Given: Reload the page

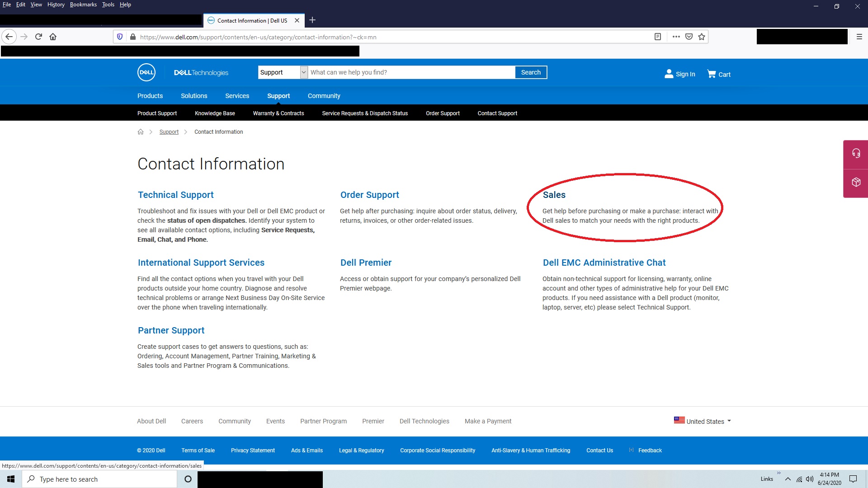Looking at the screenshot, I should tap(38, 37).
